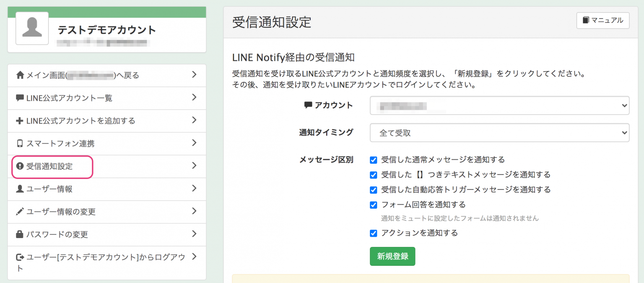The width and height of the screenshot is (644, 283).
Task: Click the LINE Notify経由の受信通知 heading
Action: [293, 57]
